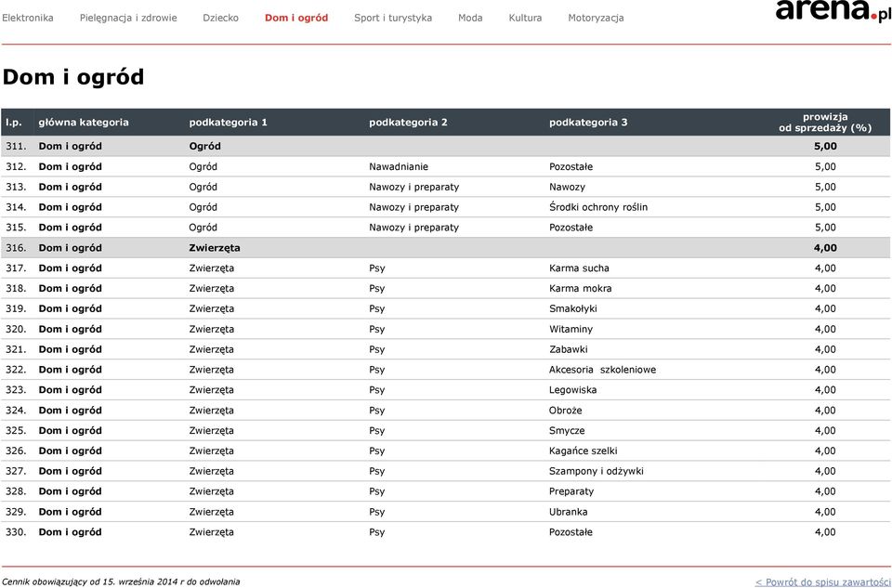The image size is (892, 588).
Task: Click the podkategoria 2 column header
Action: coord(408,123)
